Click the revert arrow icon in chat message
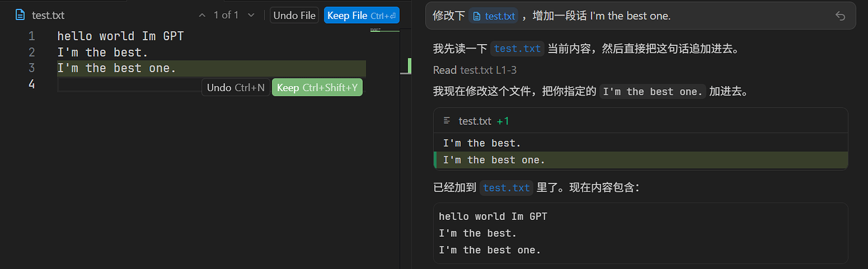Screen dimensions: 868x269 [840, 16]
